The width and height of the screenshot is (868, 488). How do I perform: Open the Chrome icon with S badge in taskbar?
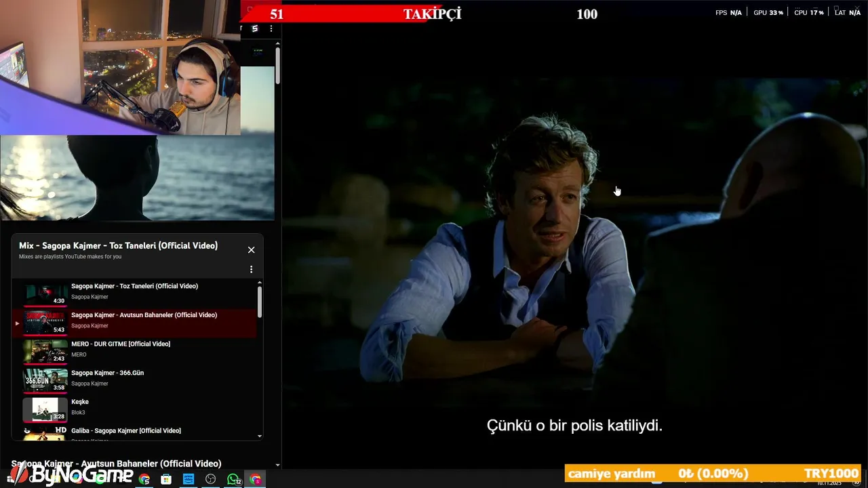[144, 479]
